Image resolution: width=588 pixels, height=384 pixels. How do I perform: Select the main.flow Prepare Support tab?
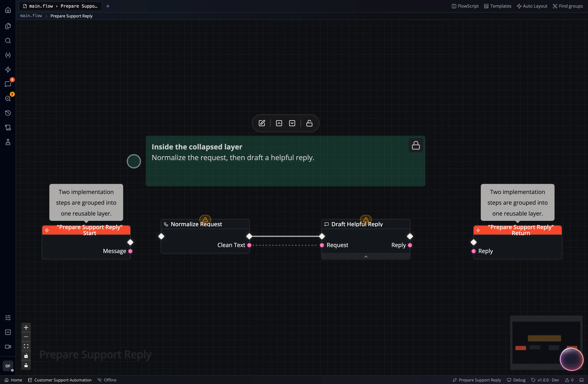click(x=60, y=6)
